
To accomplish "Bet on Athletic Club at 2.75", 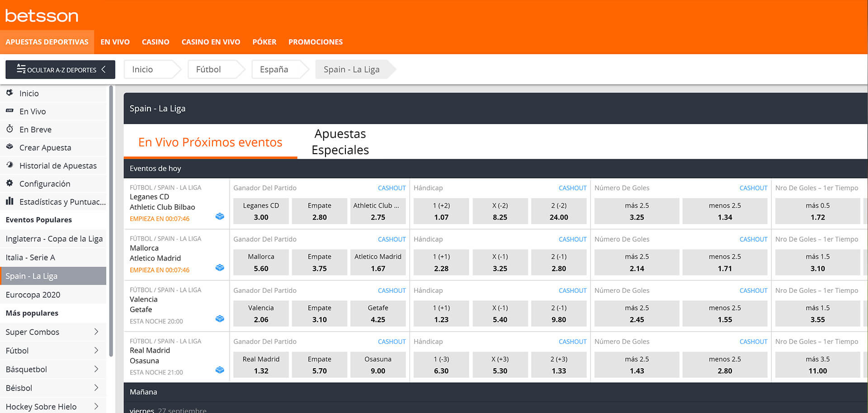I will [378, 211].
